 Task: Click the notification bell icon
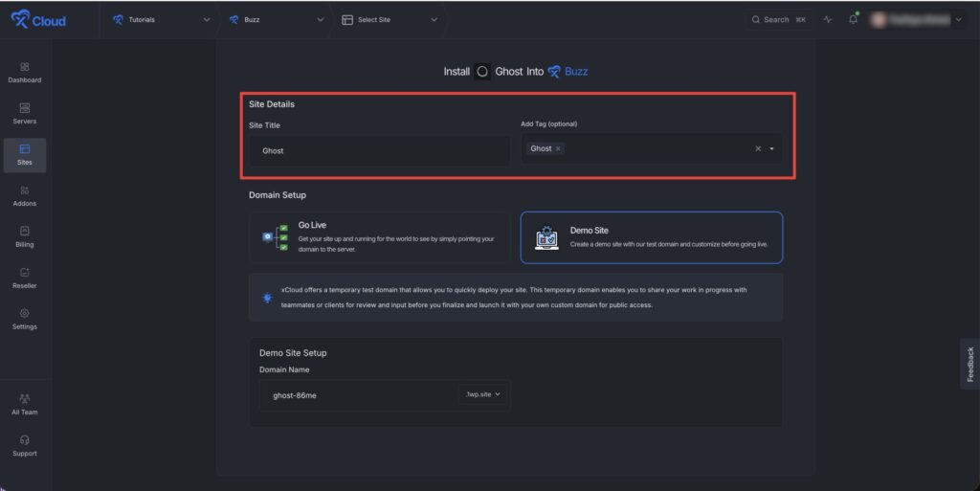click(853, 19)
